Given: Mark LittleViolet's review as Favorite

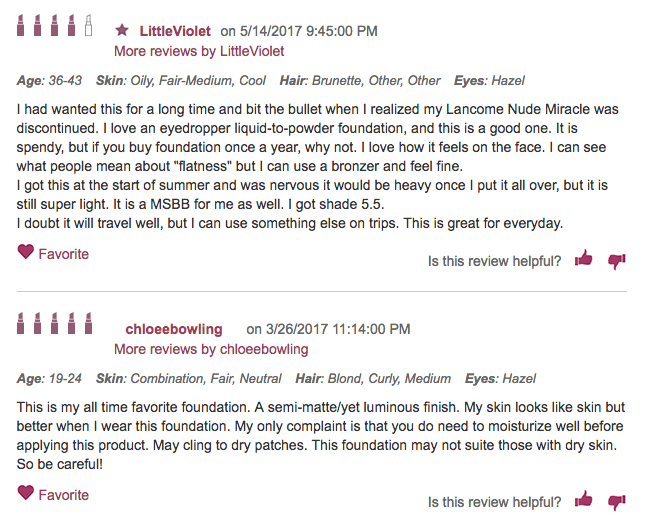Looking at the screenshot, I should click(x=63, y=254).
